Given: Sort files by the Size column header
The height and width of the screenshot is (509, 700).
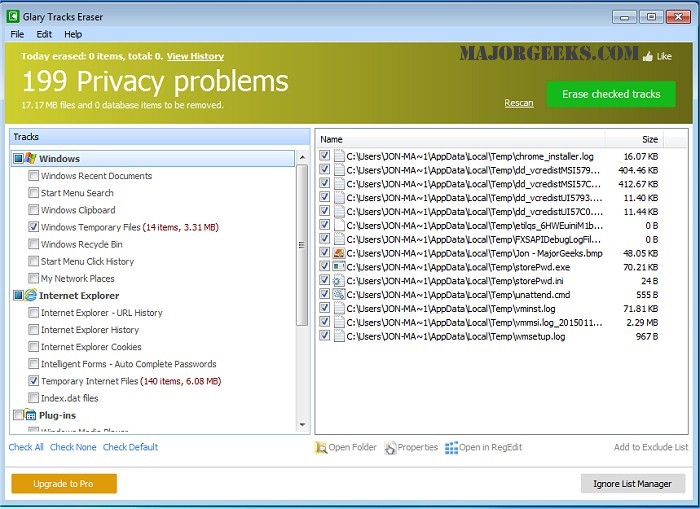Looking at the screenshot, I should (x=649, y=140).
